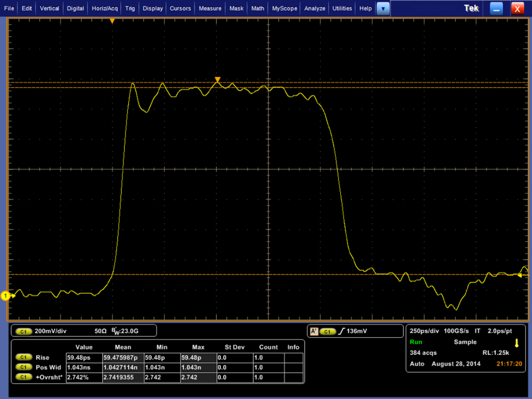Click the Auto trigger mode label
532x399 pixels.
(417, 364)
